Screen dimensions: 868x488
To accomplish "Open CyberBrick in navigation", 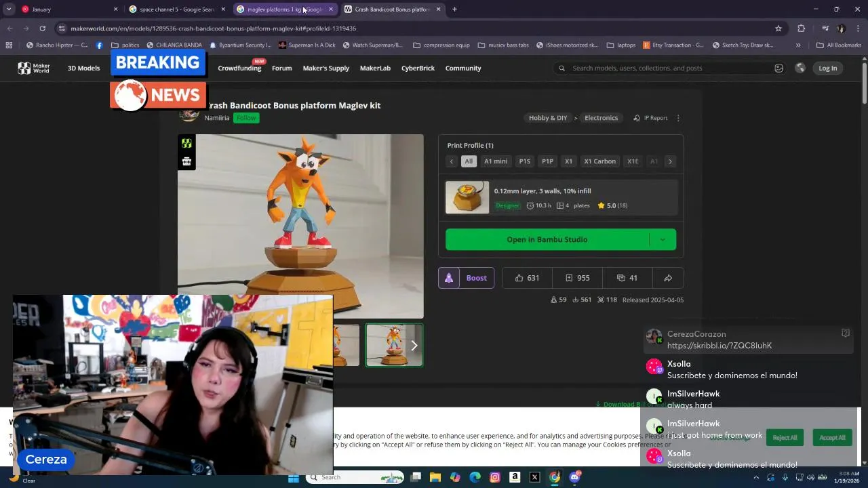I will 418,68.
